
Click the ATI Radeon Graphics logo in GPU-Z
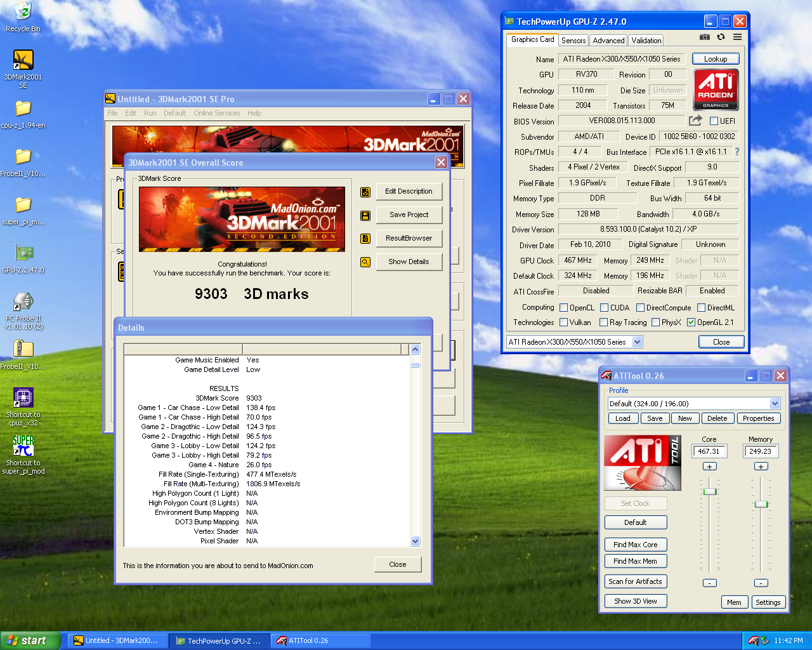pyautogui.click(x=716, y=90)
